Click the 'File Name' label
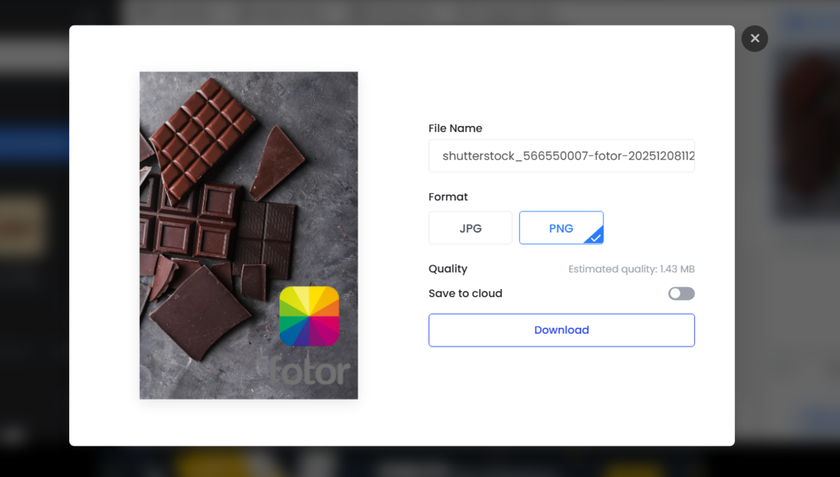The image size is (840, 477). [x=455, y=128]
